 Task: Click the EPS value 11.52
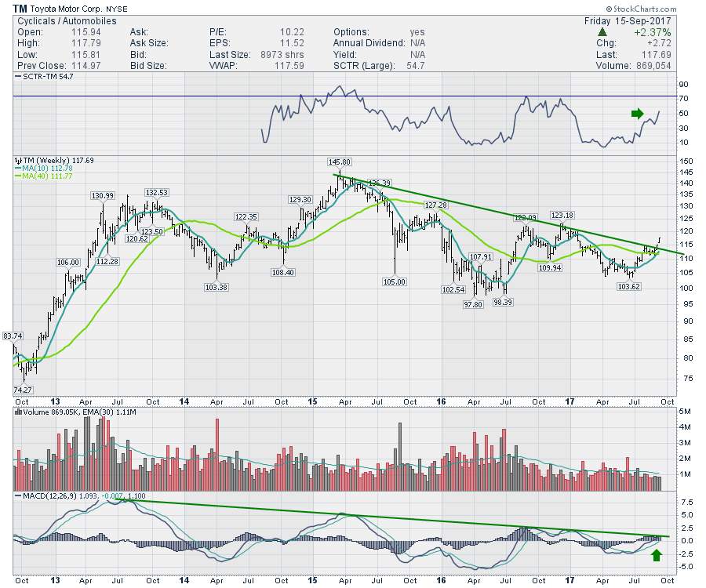[292, 43]
